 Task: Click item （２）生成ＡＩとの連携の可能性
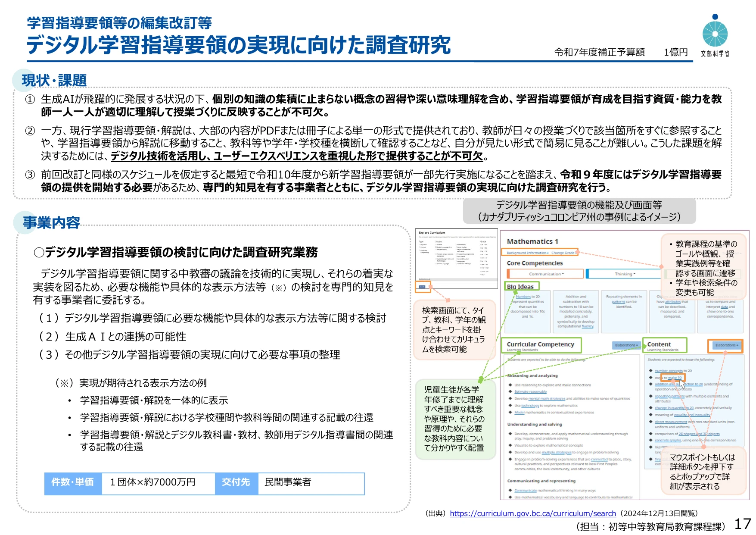(x=112, y=336)
